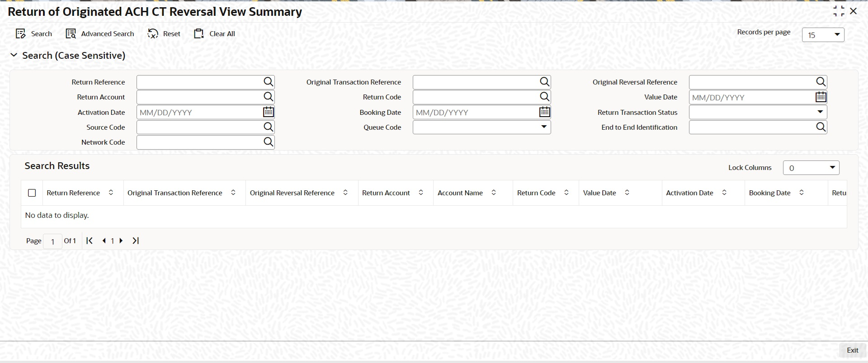Go to previous page of results
This screenshot has width=868, height=363.
click(x=104, y=240)
